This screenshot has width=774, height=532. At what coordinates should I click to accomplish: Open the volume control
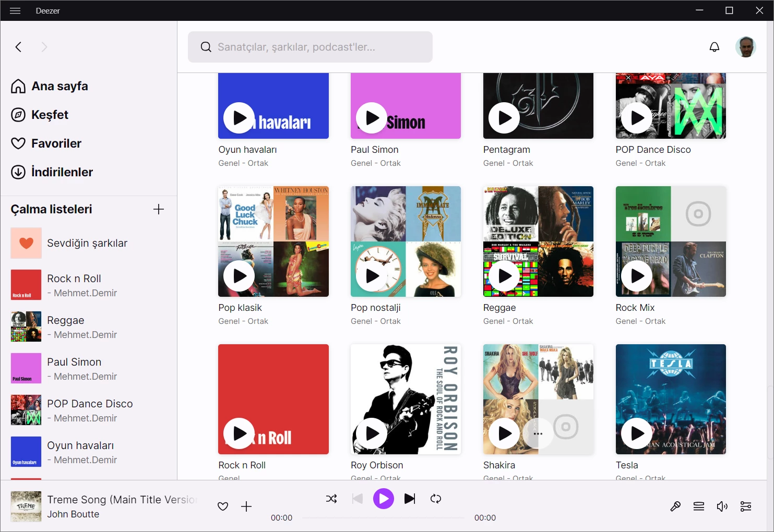pos(722,506)
